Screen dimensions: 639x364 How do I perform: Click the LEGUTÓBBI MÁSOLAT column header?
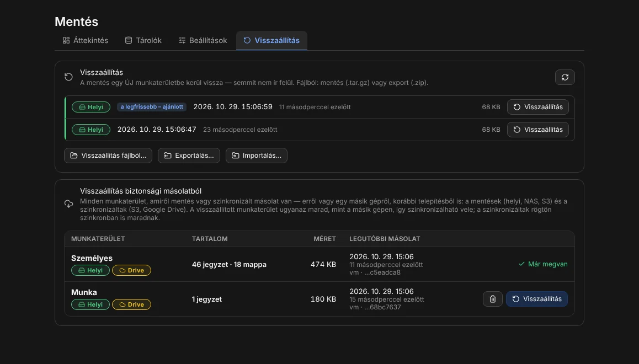pos(385,239)
